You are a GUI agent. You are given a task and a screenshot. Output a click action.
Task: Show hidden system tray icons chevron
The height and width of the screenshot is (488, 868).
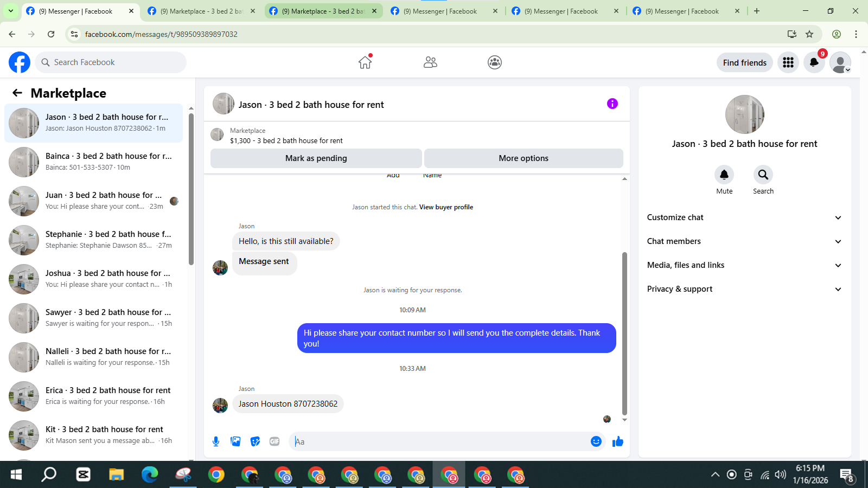(x=716, y=475)
